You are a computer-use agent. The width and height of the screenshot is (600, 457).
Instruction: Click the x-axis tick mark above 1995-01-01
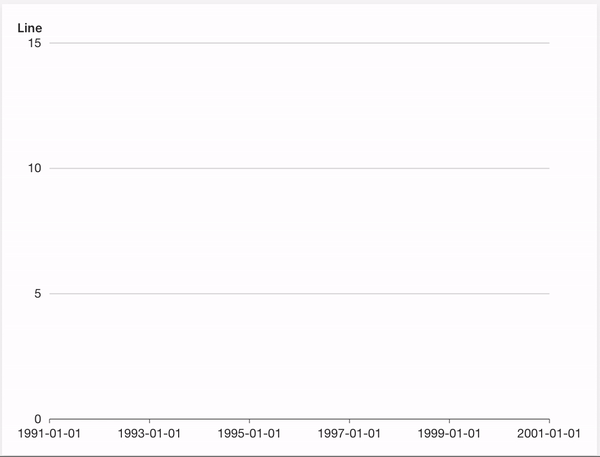click(x=249, y=422)
